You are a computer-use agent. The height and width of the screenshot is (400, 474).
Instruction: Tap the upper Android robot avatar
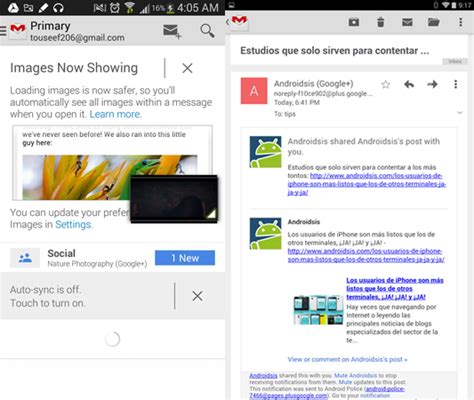[266, 152]
